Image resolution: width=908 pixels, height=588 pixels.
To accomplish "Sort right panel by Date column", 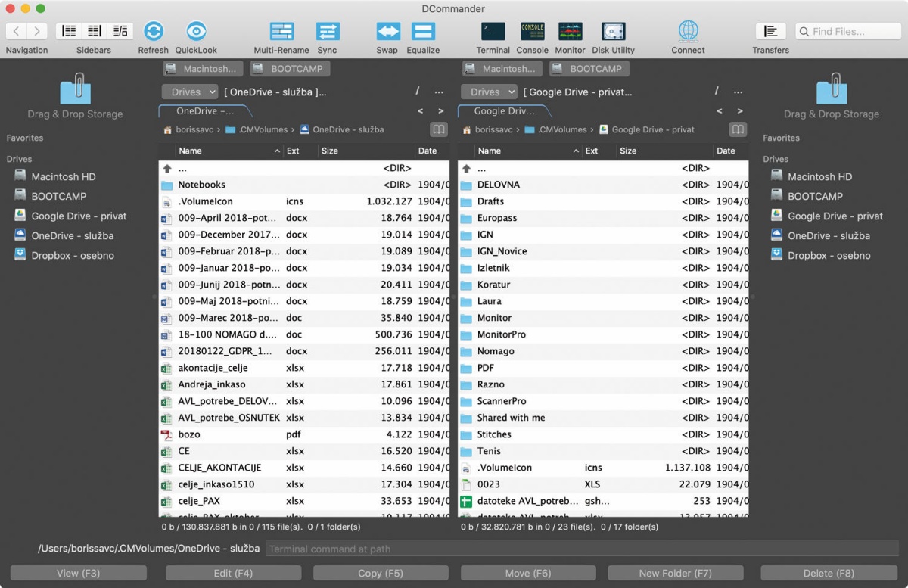I will tap(731, 151).
